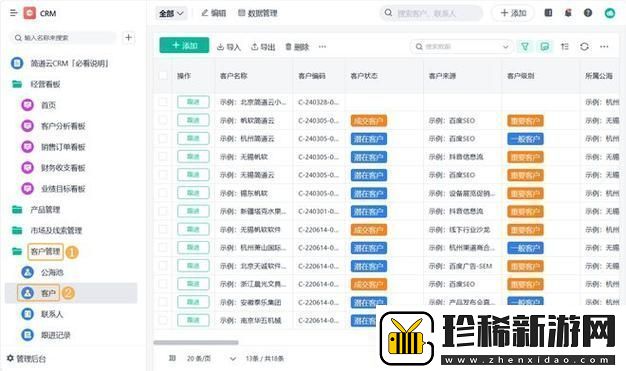Collapse the 客户管理 folder

pyautogui.click(x=45, y=252)
